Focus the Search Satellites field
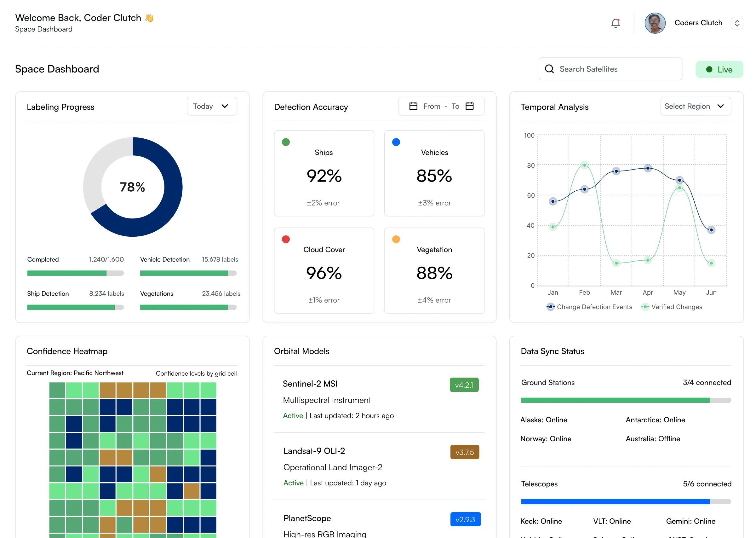Screen dimensions: 756x538 pyautogui.click(x=610, y=69)
